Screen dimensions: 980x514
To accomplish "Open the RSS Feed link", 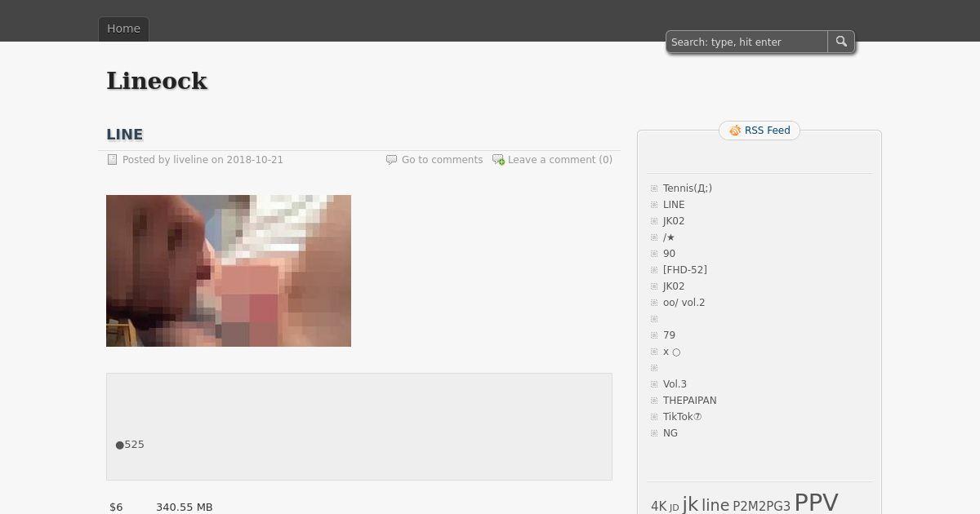I will point(768,131).
